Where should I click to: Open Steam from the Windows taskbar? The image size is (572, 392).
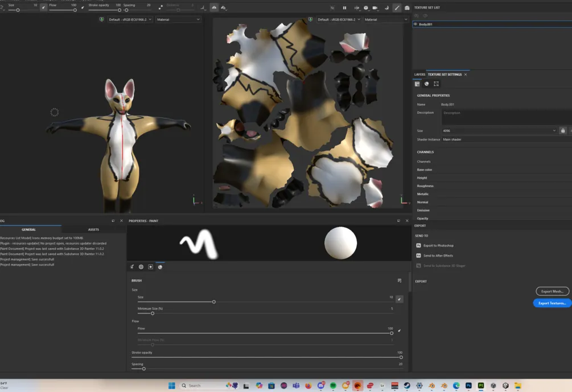[407, 386]
